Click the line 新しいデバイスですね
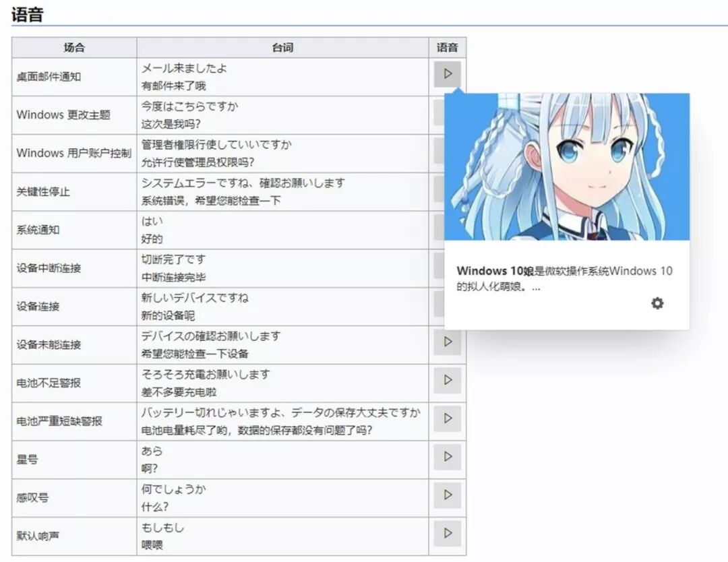Screen dimensions: 728x562 click(195, 297)
